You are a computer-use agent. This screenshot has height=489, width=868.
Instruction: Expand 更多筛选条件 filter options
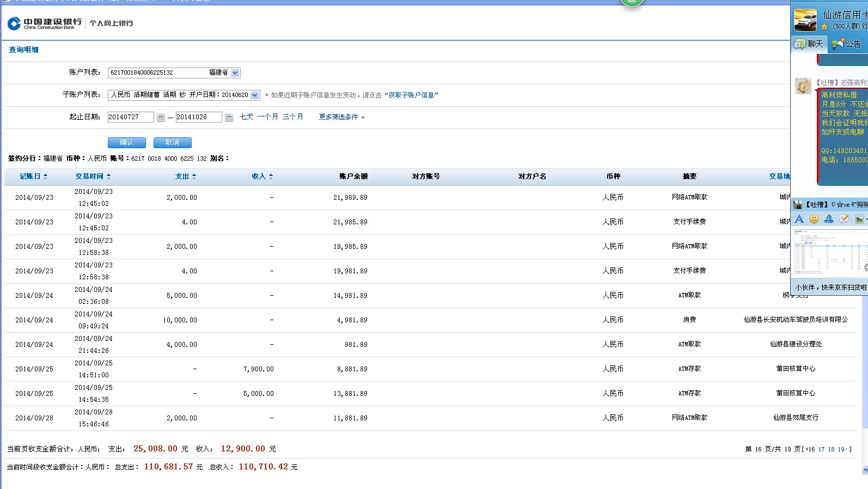[x=341, y=117]
